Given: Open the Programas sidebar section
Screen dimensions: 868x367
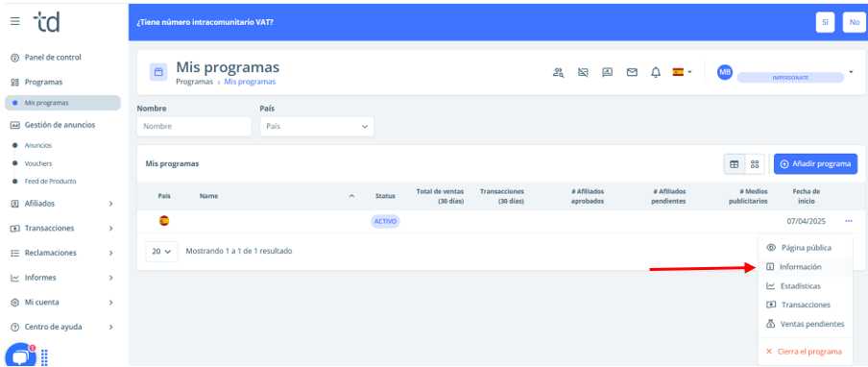Looking at the screenshot, I should [x=43, y=82].
